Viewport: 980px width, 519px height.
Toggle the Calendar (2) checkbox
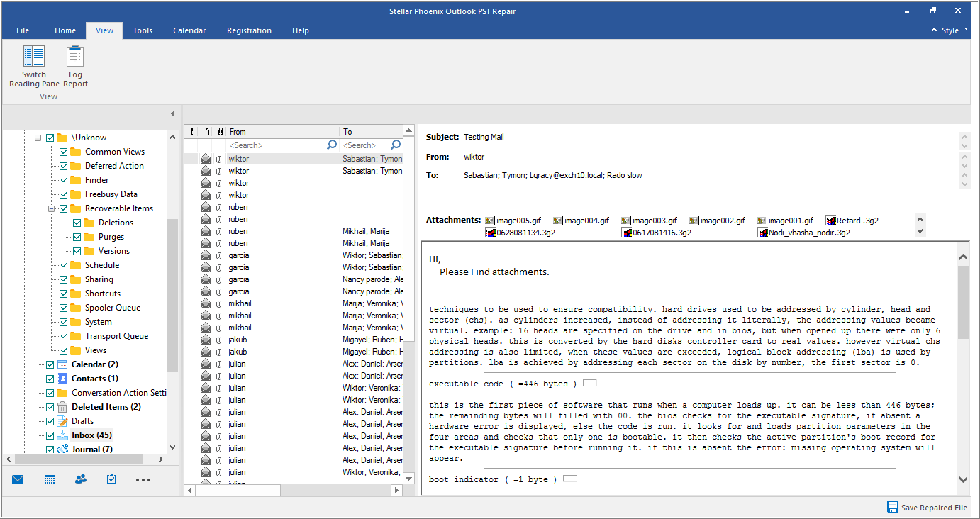[x=50, y=364]
